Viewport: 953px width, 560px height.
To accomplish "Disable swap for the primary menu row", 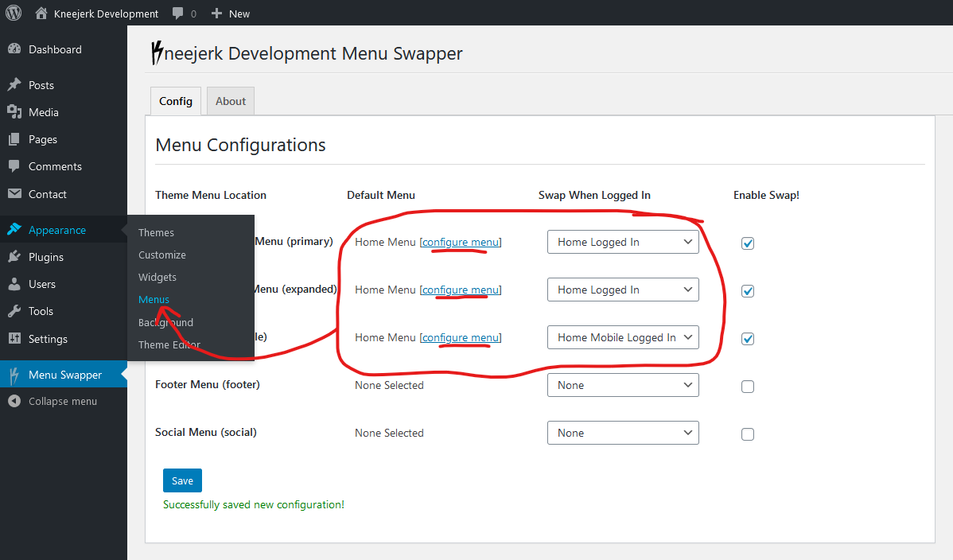I will coord(748,243).
